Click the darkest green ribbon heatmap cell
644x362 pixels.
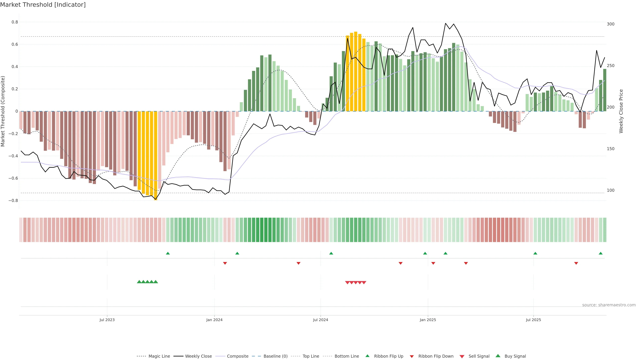[262, 230]
